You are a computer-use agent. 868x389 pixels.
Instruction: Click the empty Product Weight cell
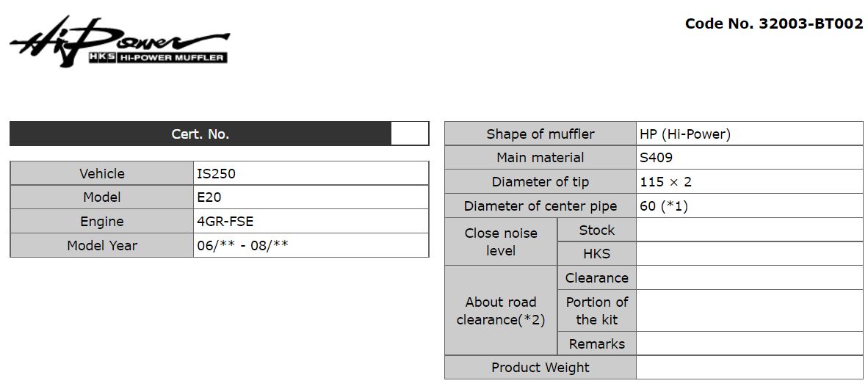[750, 368]
